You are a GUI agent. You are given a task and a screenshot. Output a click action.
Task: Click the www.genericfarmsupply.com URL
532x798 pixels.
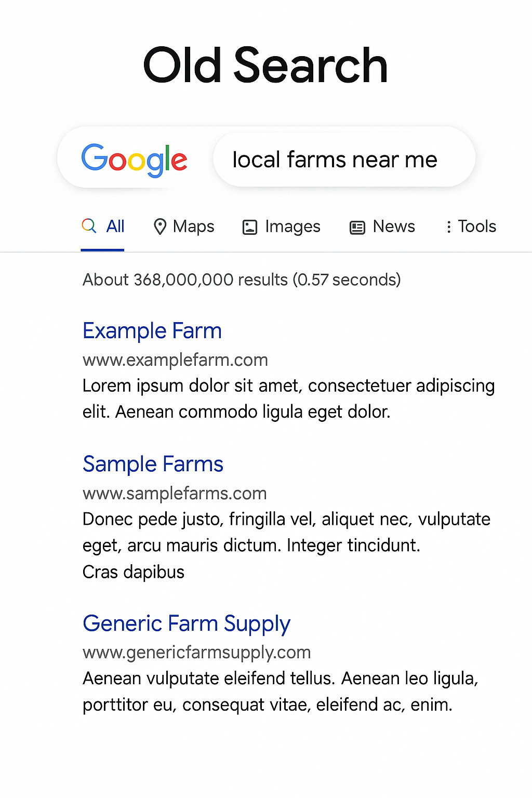(197, 652)
